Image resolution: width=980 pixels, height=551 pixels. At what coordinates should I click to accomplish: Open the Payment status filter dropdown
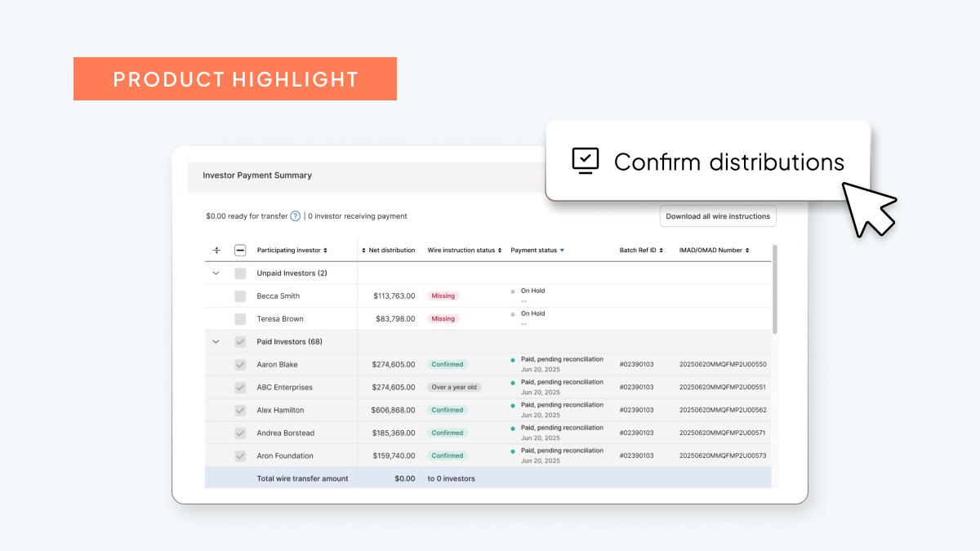[562, 250]
